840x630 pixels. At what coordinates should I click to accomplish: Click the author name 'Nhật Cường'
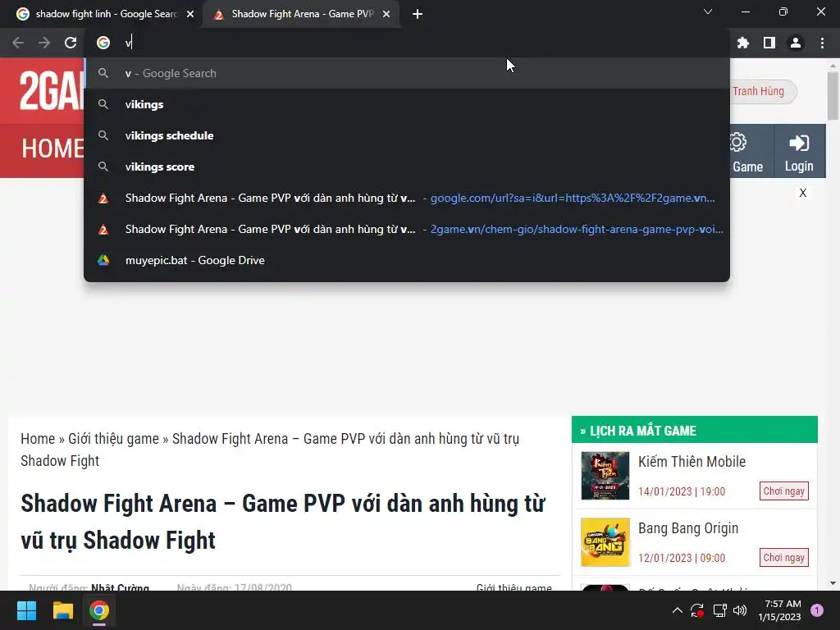(120, 587)
